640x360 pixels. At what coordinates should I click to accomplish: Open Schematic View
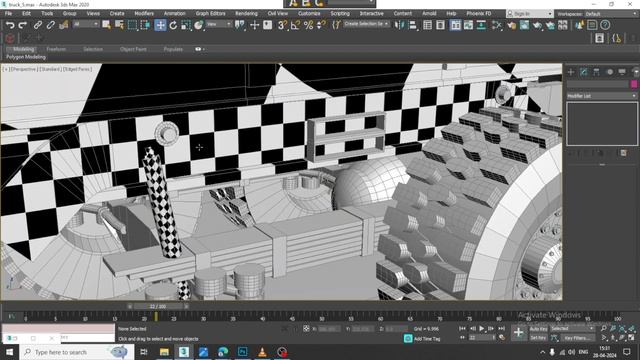click(x=482, y=25)
